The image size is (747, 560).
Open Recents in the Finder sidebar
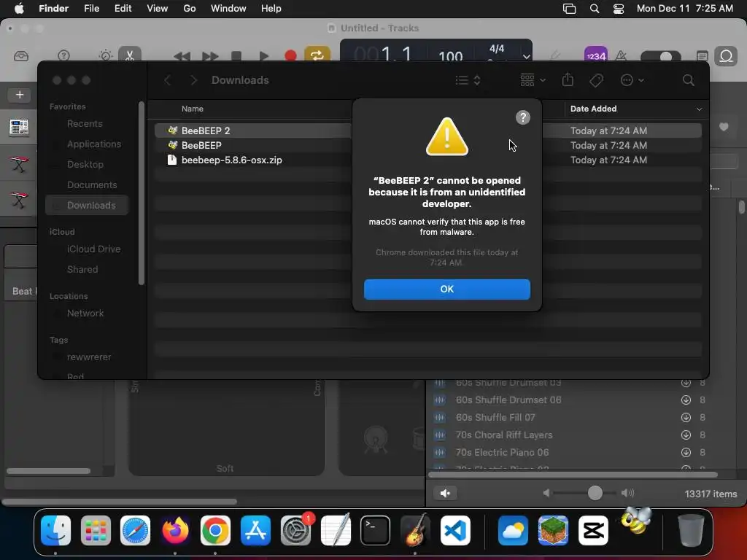[85, 124]
